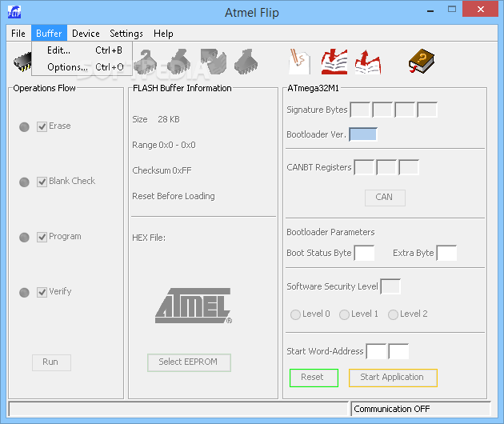504x424 pixels.
Task: Toggle the Erase checkbox
Action: pyautogui.click(x=42, y=126)
